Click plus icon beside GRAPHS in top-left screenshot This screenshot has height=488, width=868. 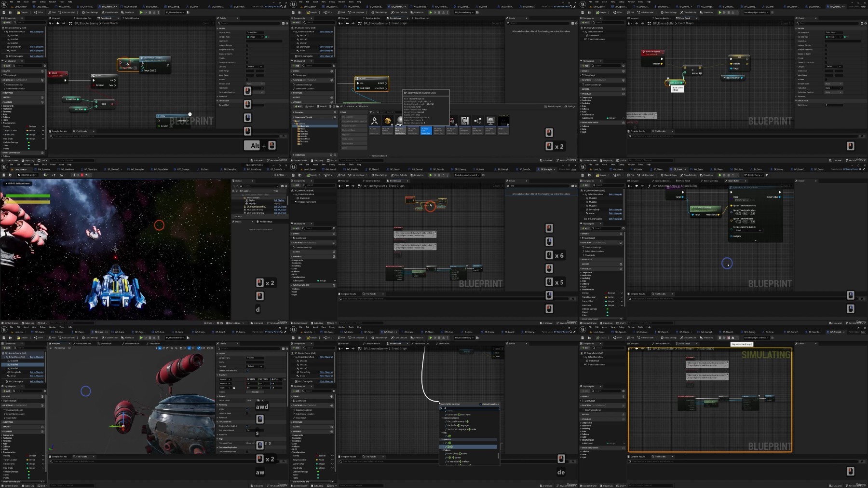coord(42,71)
